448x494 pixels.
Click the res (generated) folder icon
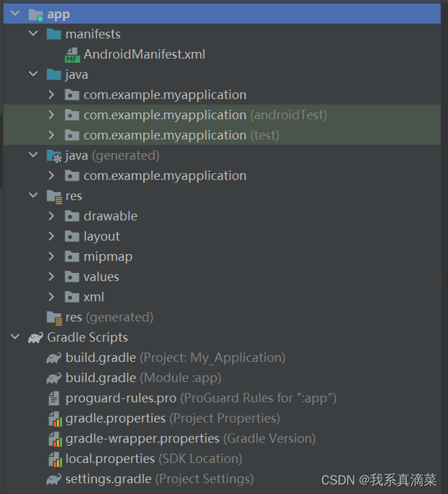tap(55, 318)
